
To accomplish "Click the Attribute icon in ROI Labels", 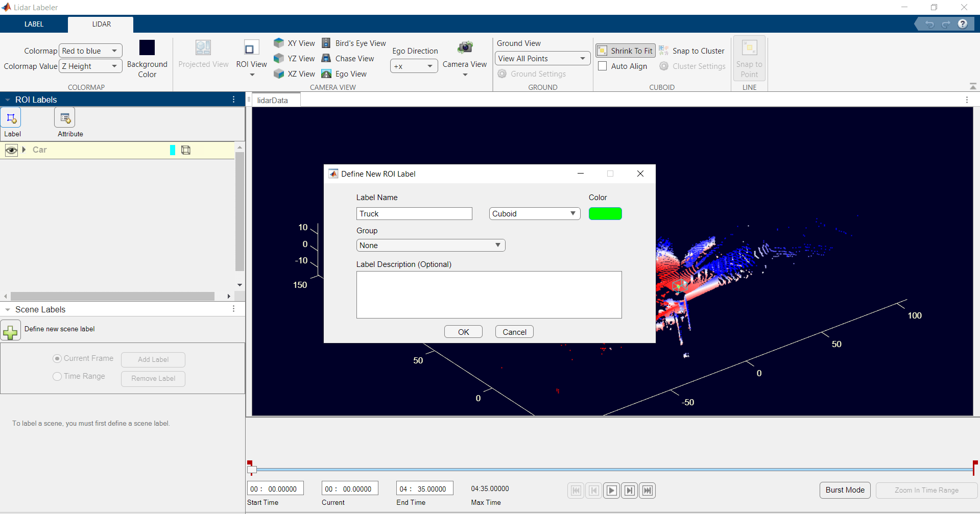I will click(65, 118).
